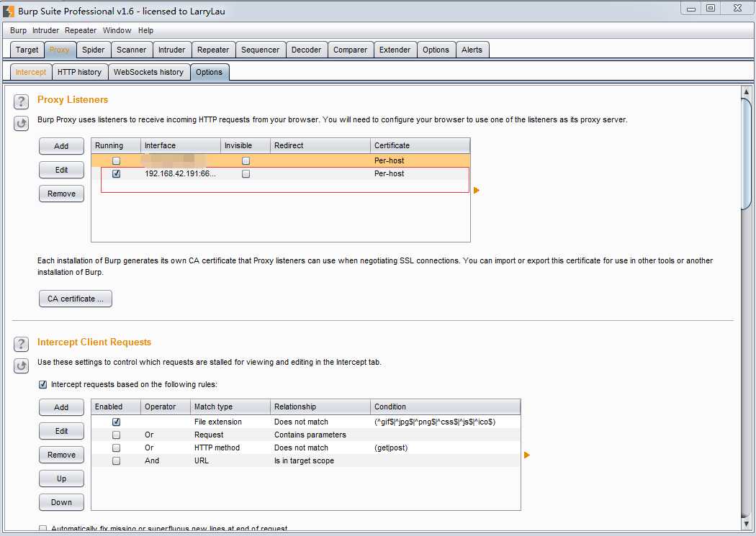Open help for Intercept Client Requests
The image size is (756, 536).
pyautogui.click(x=21, y=344)
